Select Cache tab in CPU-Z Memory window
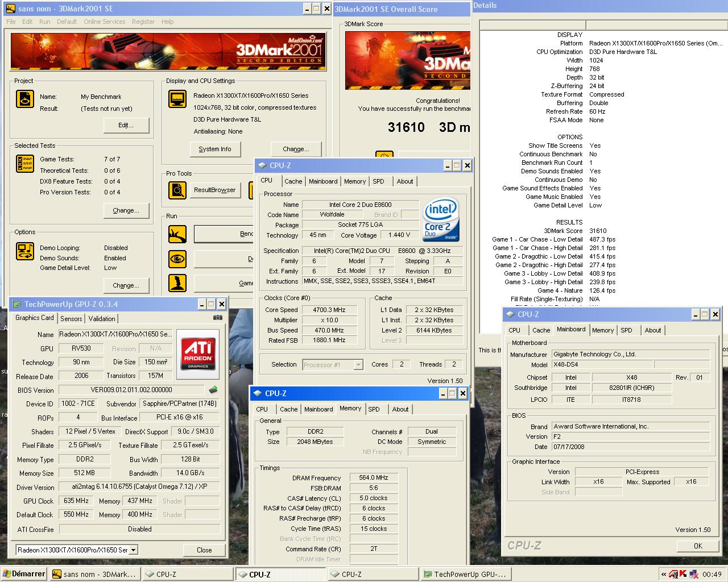The image size is (728, 582). coord(289,409)
